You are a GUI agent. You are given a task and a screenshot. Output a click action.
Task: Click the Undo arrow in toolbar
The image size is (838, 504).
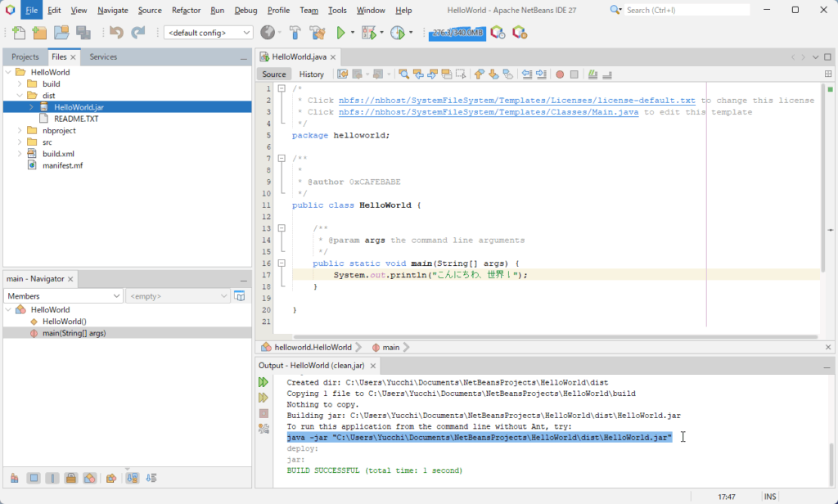[116, 33]
